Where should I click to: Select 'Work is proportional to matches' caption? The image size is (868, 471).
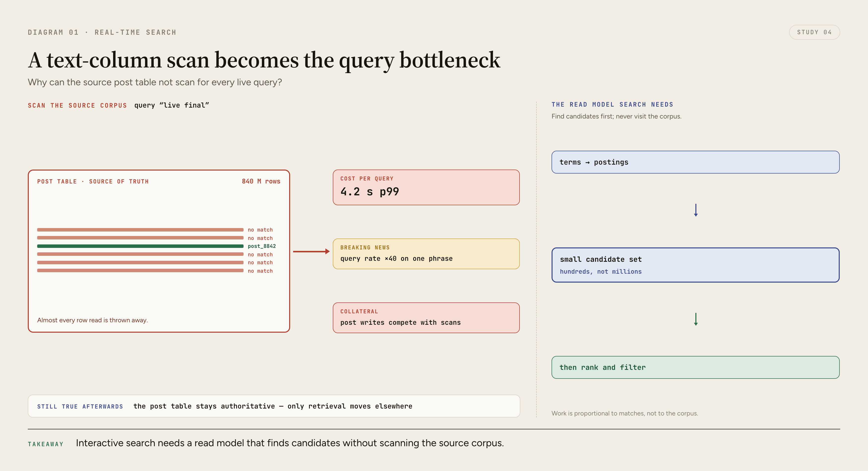click(625, 413)
